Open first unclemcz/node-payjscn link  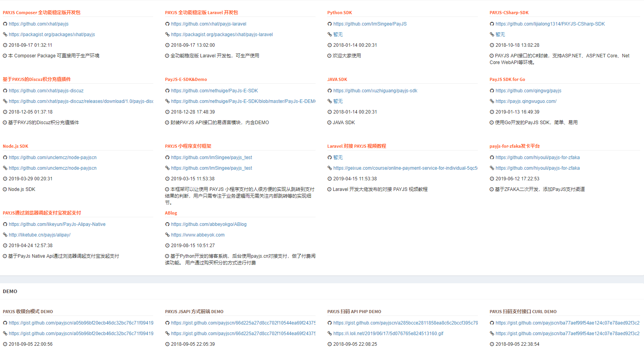pyautogui.click(x=53, y=158)
